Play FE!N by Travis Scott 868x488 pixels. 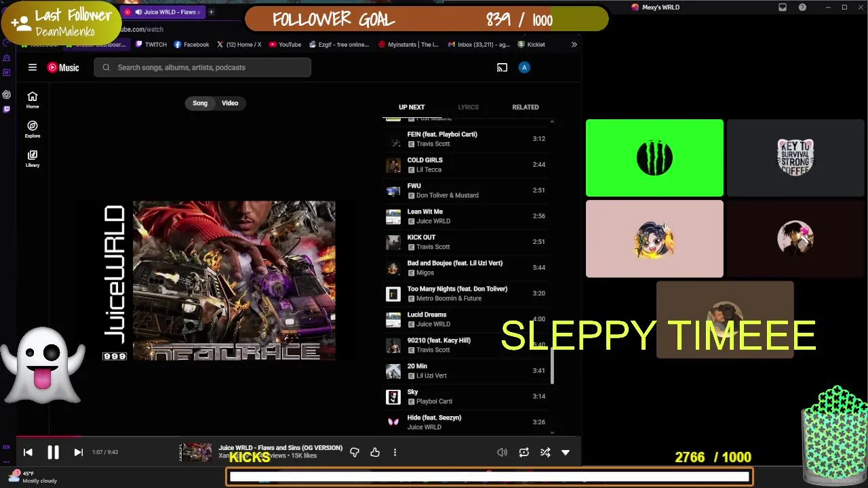[x=467, y=139]
